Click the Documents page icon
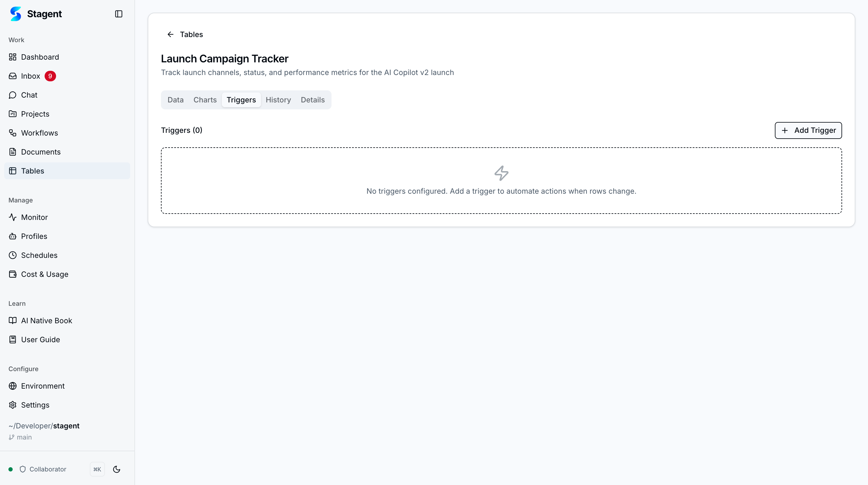This screenshot has width=868, height=485. tap(12, 152)
